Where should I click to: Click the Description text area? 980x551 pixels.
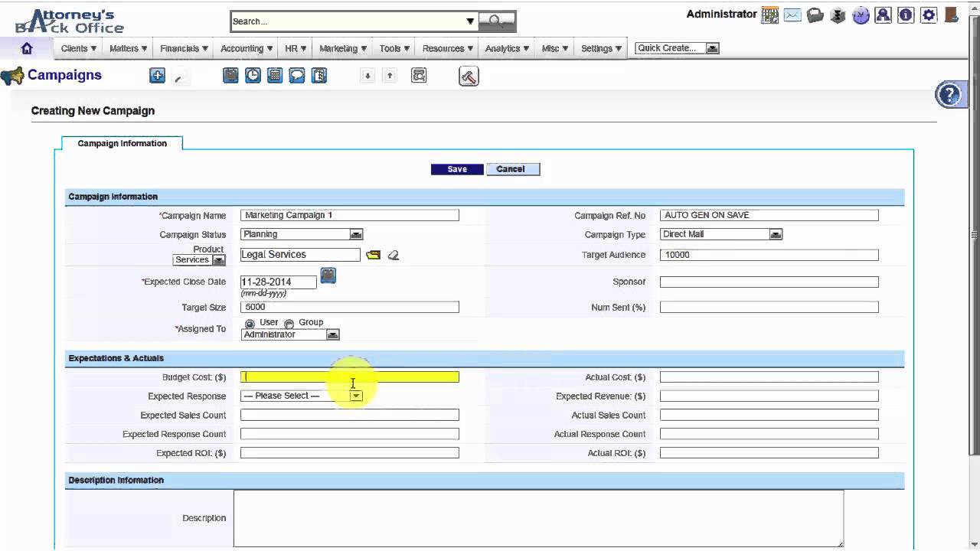[x=539, y=518]
